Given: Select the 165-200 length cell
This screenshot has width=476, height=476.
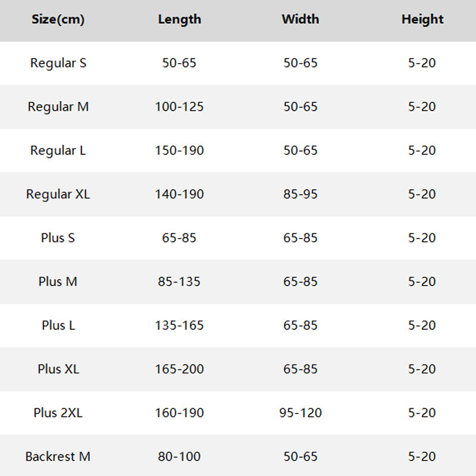Looking at the screenshot, I should coord(179,369).
